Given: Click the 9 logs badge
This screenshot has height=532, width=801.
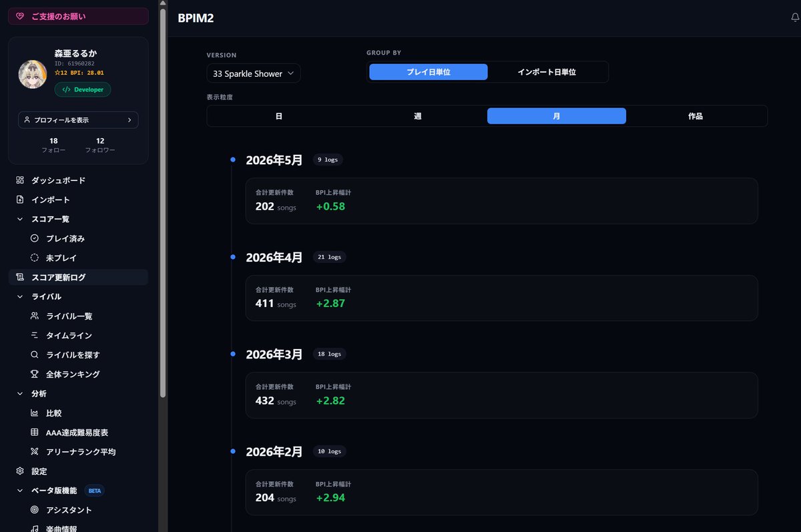Looking at the screenshot, I should (x=328, y=160).
